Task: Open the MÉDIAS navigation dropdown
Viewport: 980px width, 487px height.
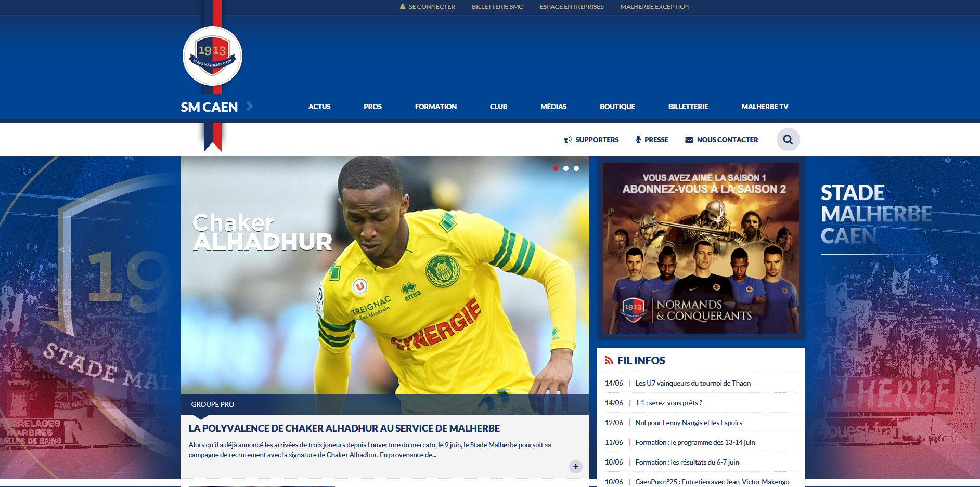Action: pyautogui.click(x=553, y=107)
